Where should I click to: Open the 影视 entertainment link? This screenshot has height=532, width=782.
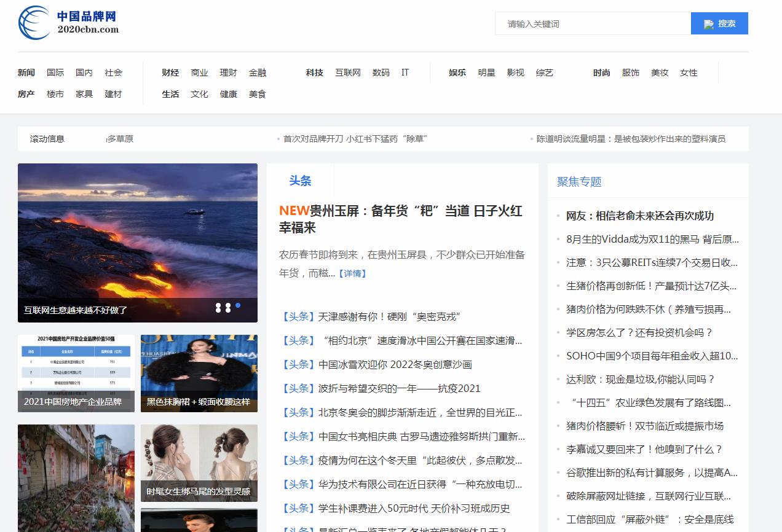click(515, 72)
